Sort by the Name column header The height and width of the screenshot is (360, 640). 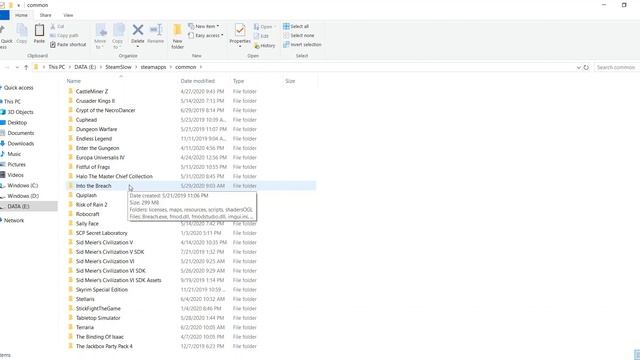[74, 81]
